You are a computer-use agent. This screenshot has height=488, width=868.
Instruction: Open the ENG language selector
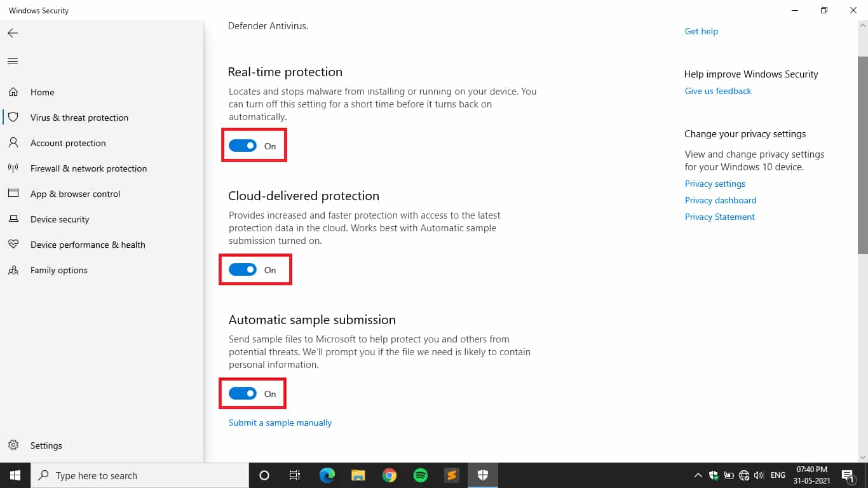[777, 475]
